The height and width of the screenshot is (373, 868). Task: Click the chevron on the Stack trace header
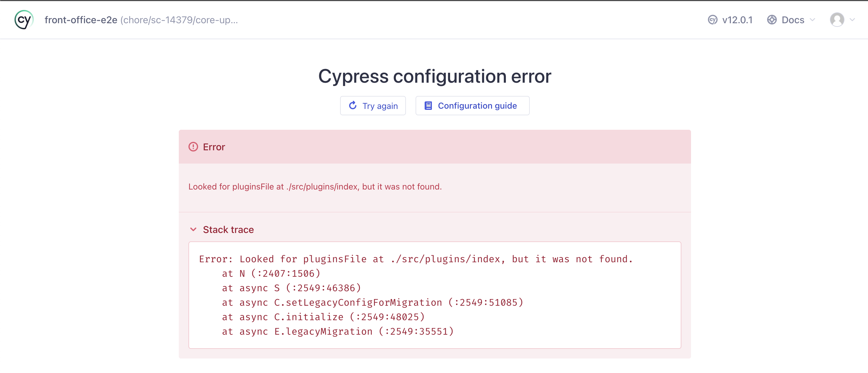[193, 229]
